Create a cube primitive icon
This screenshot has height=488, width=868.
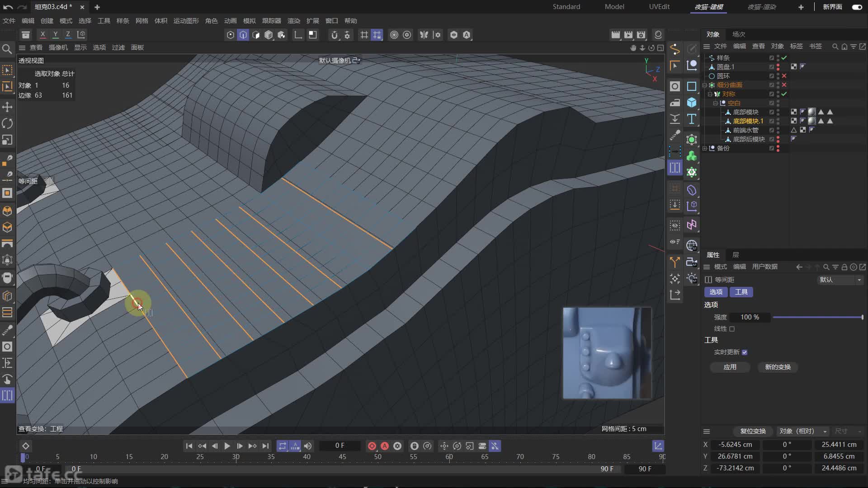coord(692,103)
